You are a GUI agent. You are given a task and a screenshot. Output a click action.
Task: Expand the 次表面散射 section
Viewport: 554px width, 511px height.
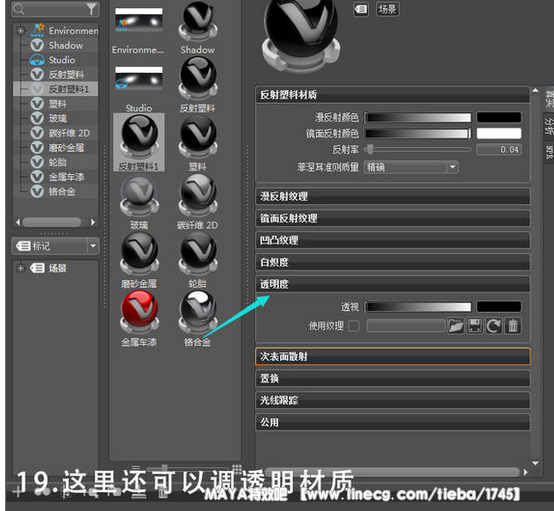392,357
